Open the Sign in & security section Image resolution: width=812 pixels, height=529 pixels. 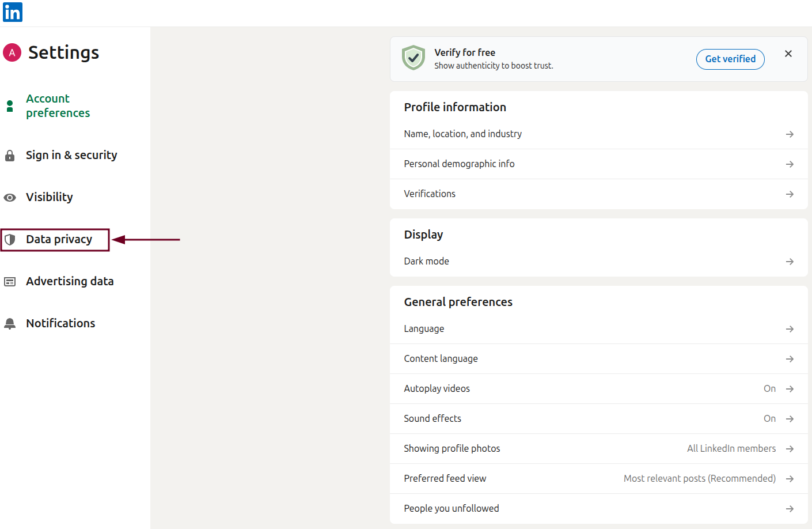tap(71, 155)
